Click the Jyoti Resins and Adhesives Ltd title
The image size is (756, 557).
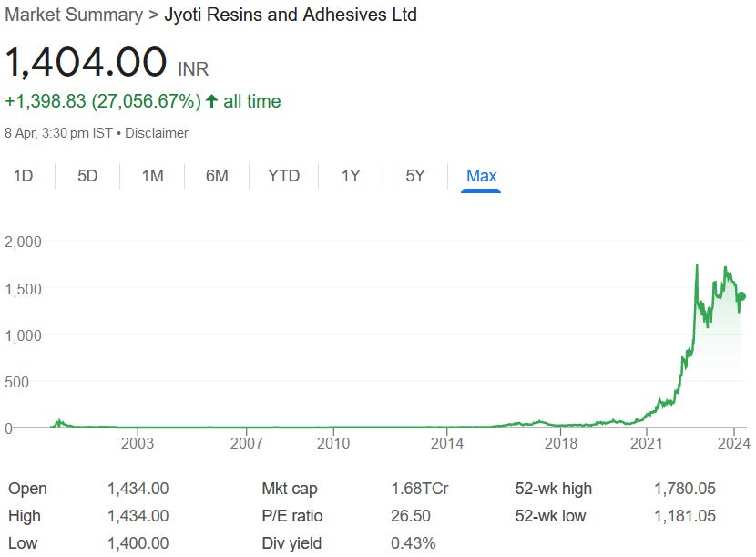291,15
